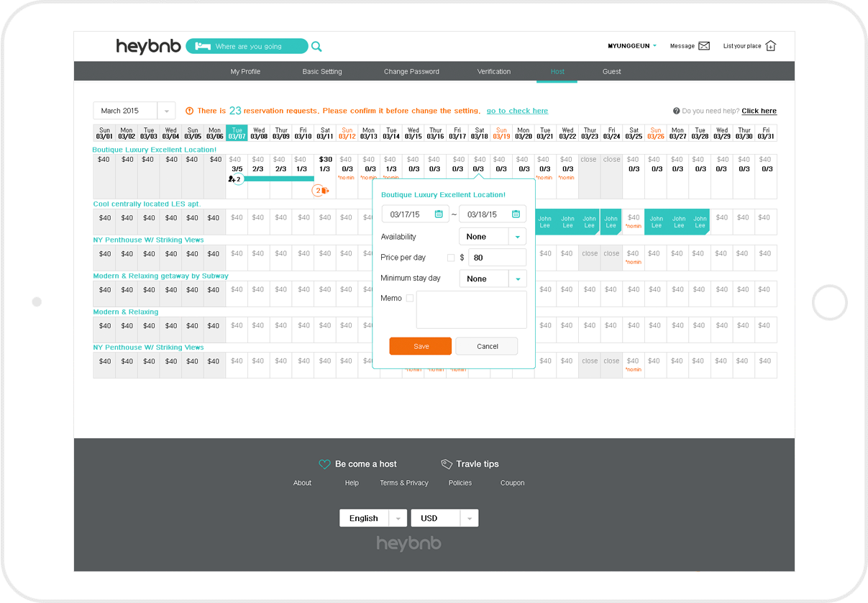Open the Verification tab
Viewport: 868px width, 603px height.
pyautogui.click(x=494, y=72)
